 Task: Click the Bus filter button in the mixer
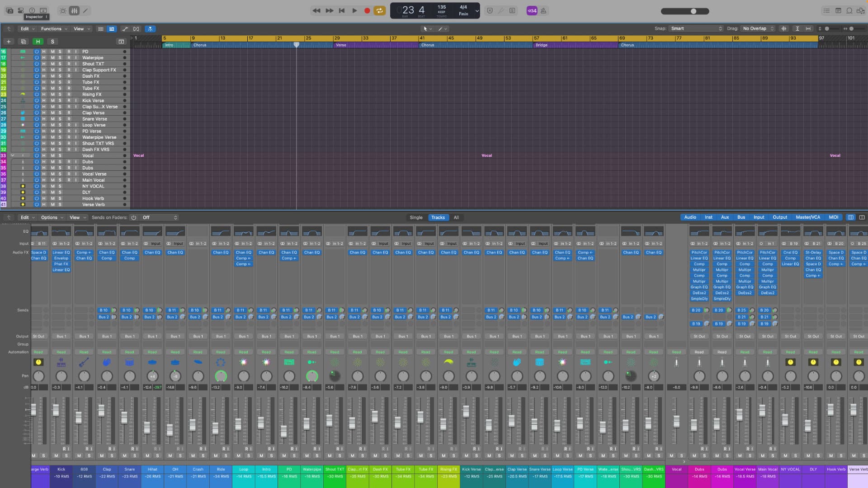[x=741, y=217]
